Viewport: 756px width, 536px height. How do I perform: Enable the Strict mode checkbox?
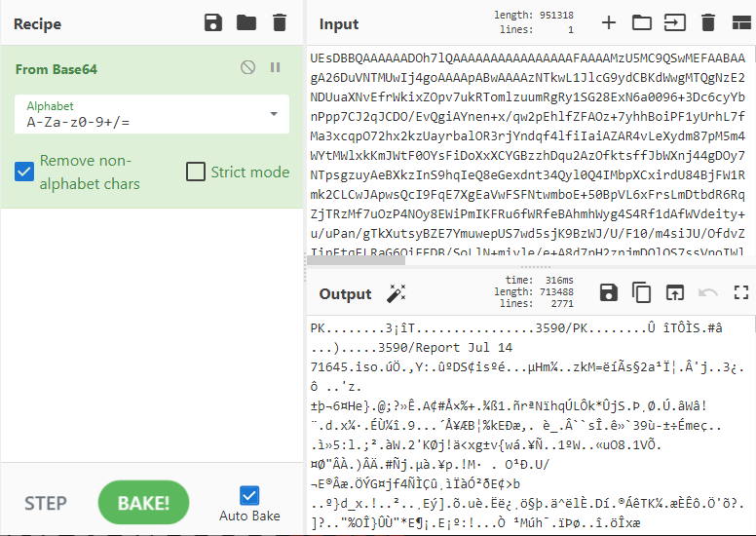pyautogui.click(x=196, y=172)
